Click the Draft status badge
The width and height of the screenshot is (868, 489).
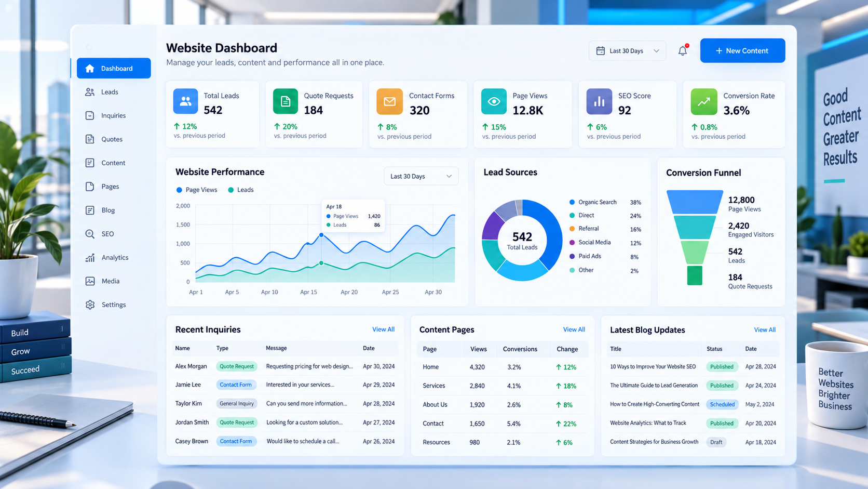pyautogui.click(x=716, y=442)
